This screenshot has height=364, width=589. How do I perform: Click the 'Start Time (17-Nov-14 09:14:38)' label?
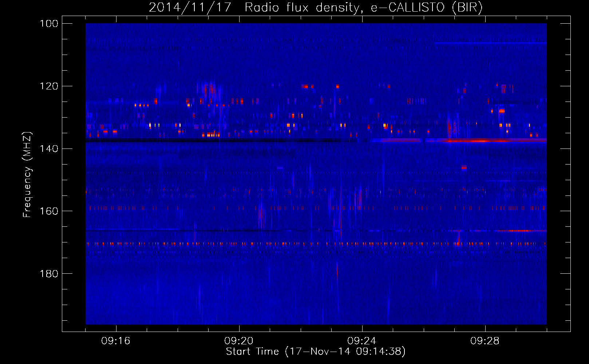click(x=315, y=352)
